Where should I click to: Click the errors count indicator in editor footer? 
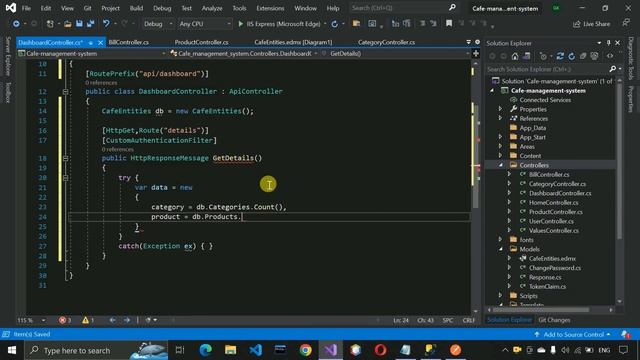(x=65, y=320)
